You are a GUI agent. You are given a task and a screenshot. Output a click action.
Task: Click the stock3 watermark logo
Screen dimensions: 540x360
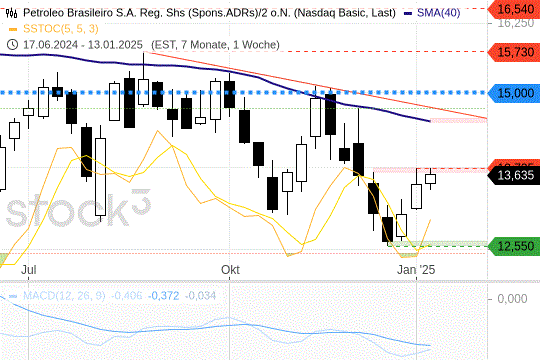click(79, 207)
